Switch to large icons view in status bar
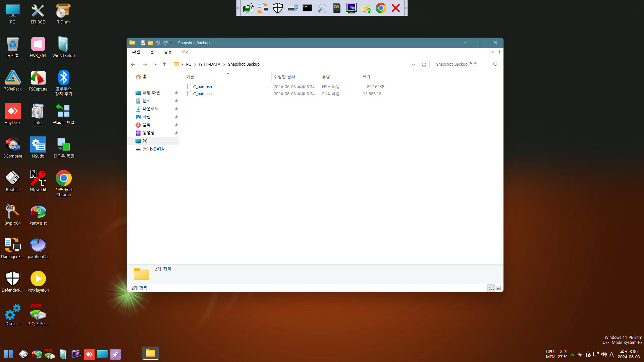Image resolution: width=644 pixels, height=362 pixels. 498,288
